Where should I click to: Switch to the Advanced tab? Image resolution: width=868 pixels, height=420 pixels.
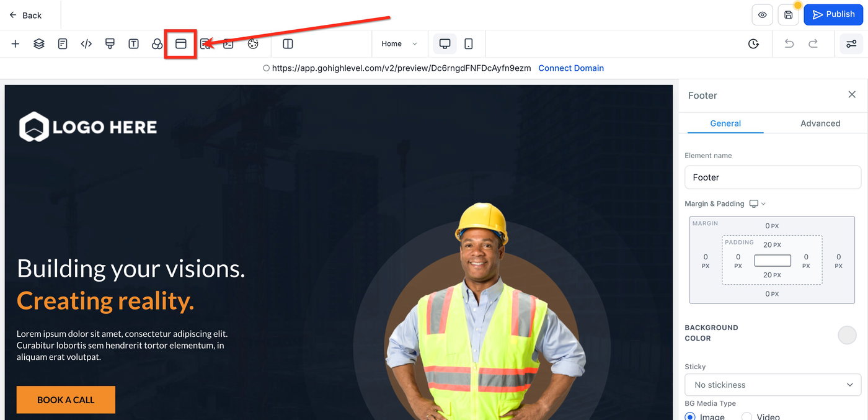(x=820, y=123)
